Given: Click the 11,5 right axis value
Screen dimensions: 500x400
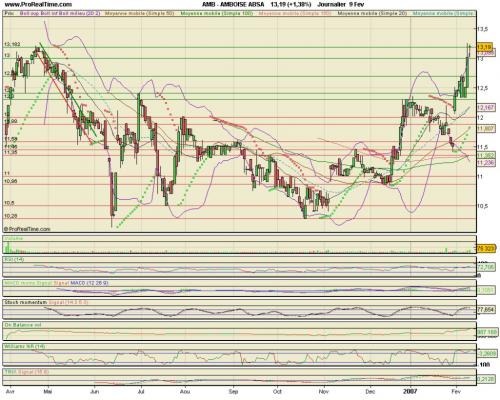Looking at the screenshot, I should 482,147.
